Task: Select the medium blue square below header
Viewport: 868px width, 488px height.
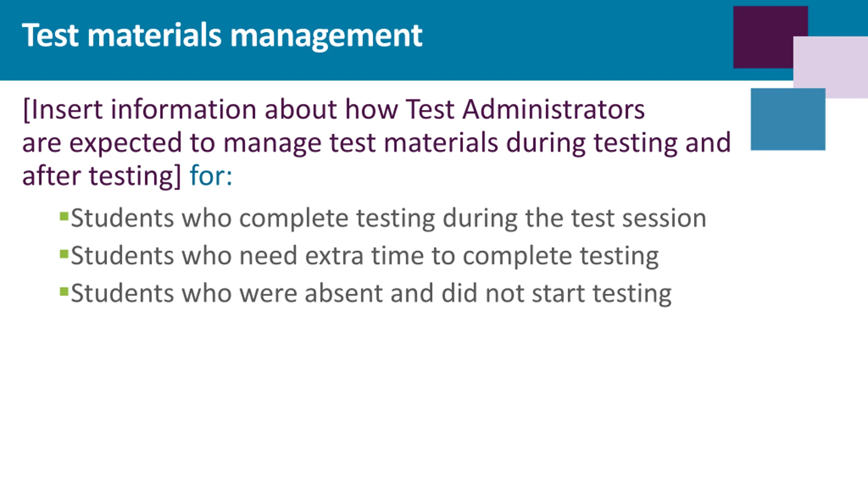Action: (x=788, y=119)
